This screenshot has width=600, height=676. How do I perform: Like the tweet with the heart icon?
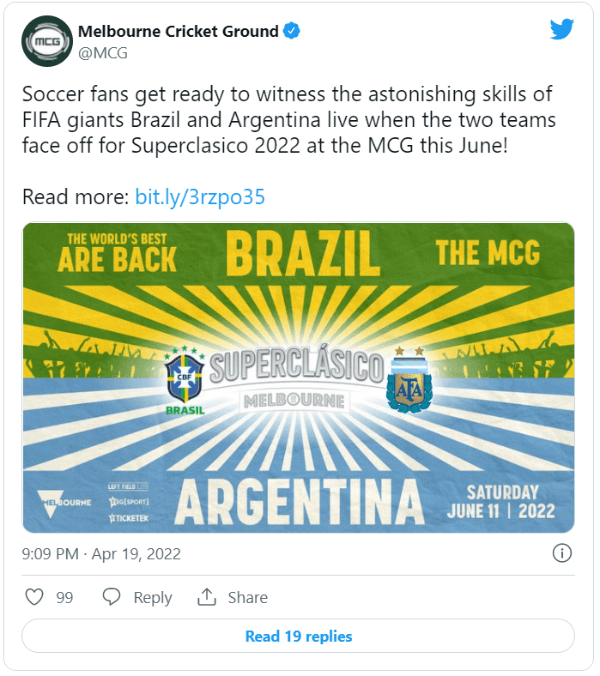coord(35,597)
